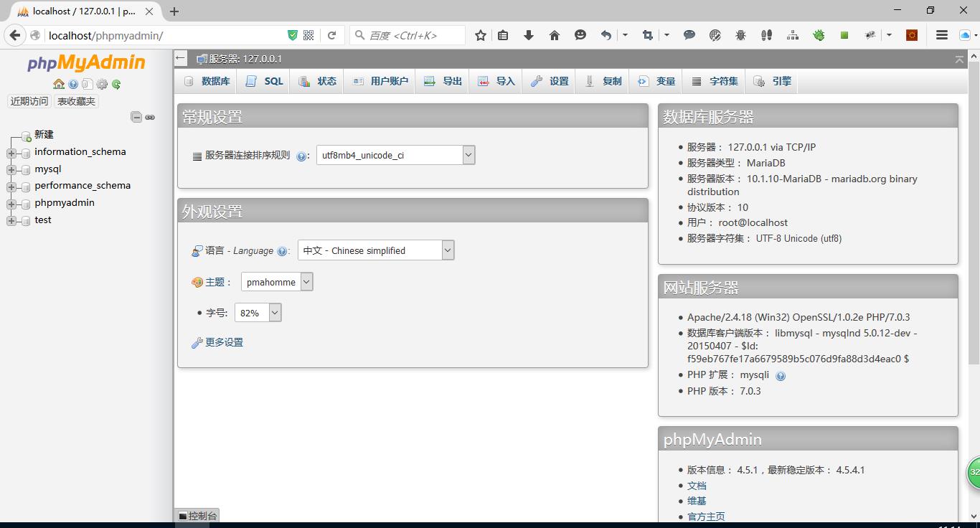Image resolution: width=980 pixels, height=528 pixels.
Task: Open the blue help documentation icon in sidebar
Action: [x=73, y=84]
